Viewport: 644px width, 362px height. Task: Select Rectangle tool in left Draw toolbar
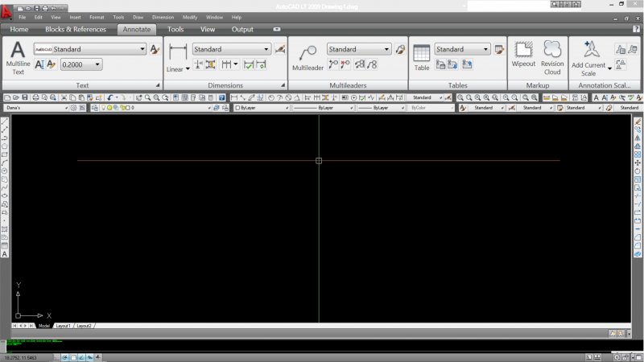click(5, 154)
